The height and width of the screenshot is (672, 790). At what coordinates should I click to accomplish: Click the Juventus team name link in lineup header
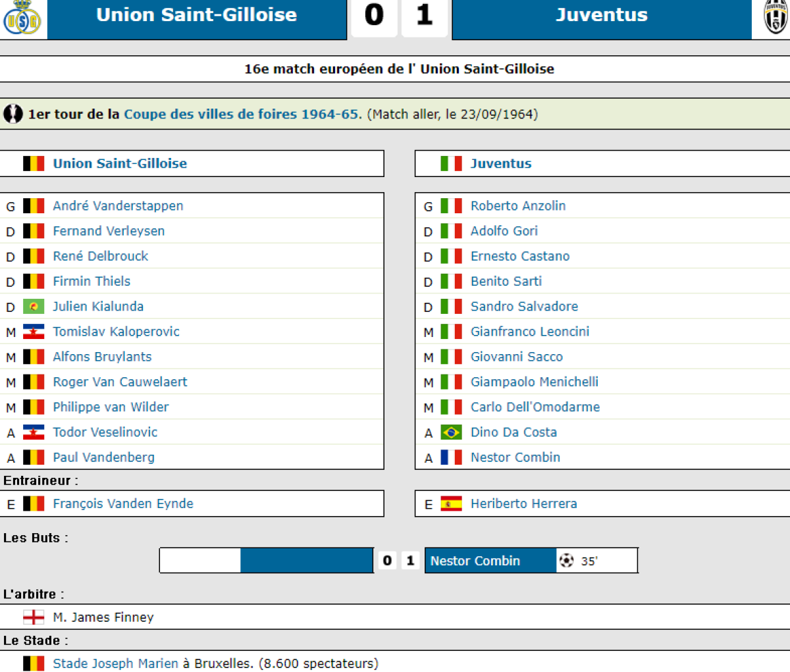(x=500, y=164)
